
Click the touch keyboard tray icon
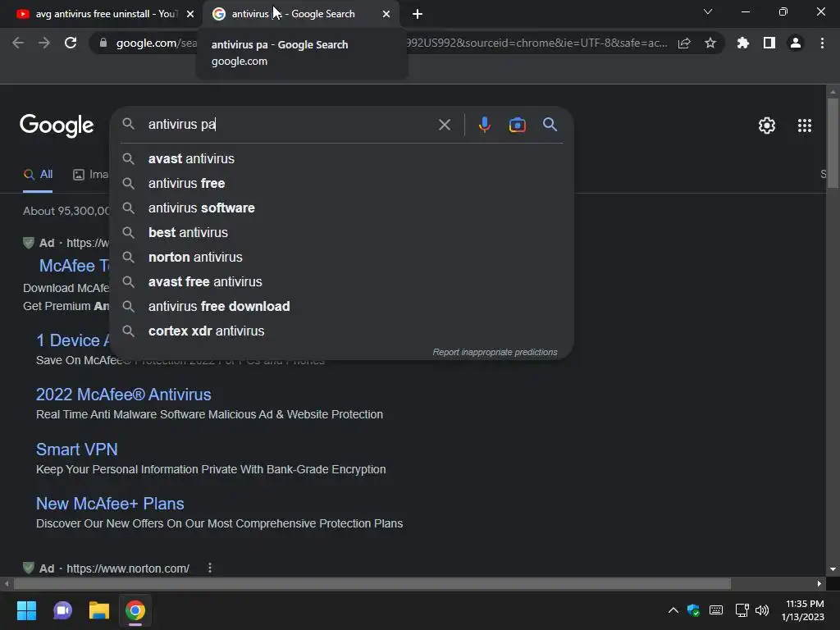click(715, 610)
